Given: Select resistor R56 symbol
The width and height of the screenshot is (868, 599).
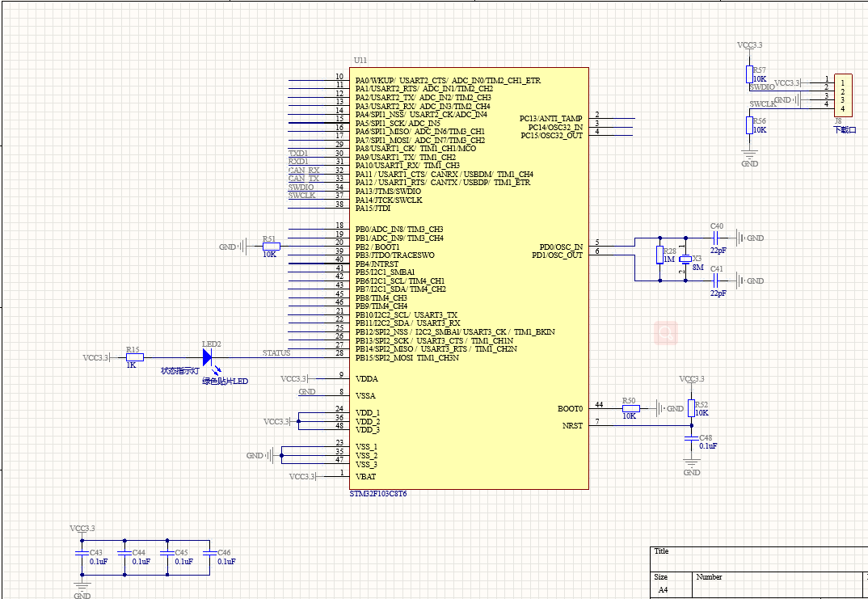Looking at the screenshot, I should tap(749, 125).
